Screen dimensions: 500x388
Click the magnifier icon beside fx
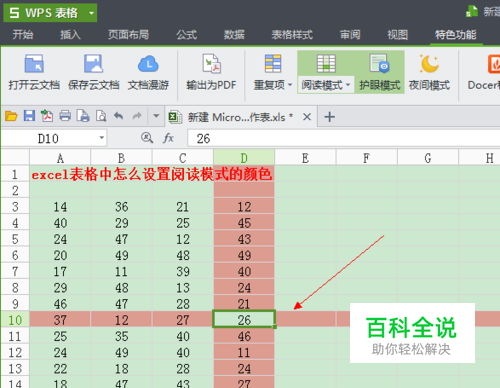pyautogui.click(x=147, y=138)
